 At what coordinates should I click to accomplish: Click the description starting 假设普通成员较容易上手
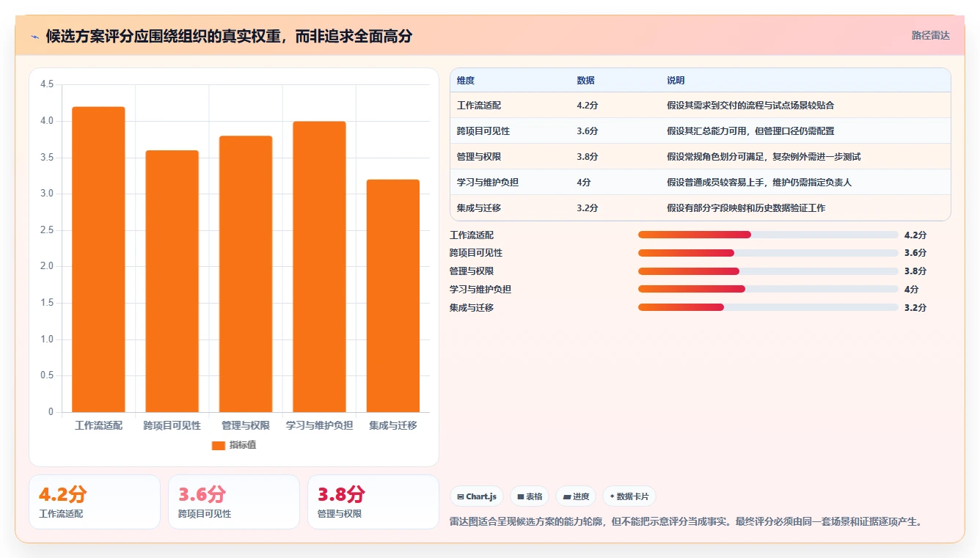[759, 183]
